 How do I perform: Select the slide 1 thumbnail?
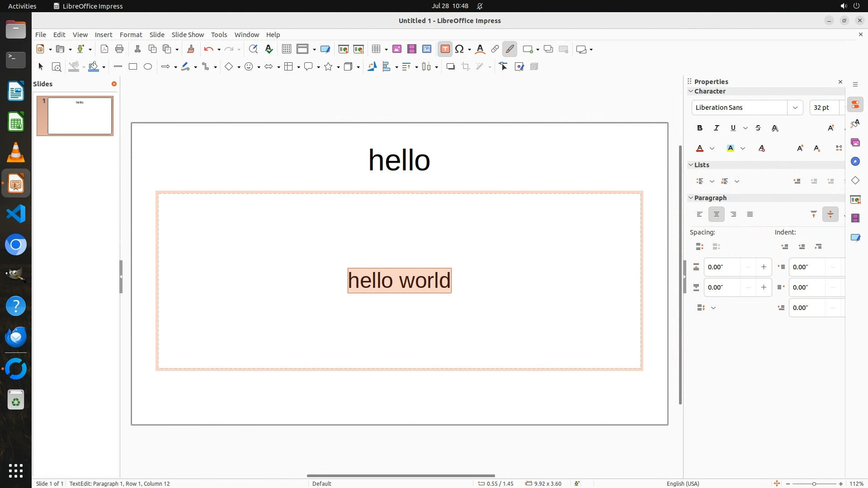[x=80, y=116]
